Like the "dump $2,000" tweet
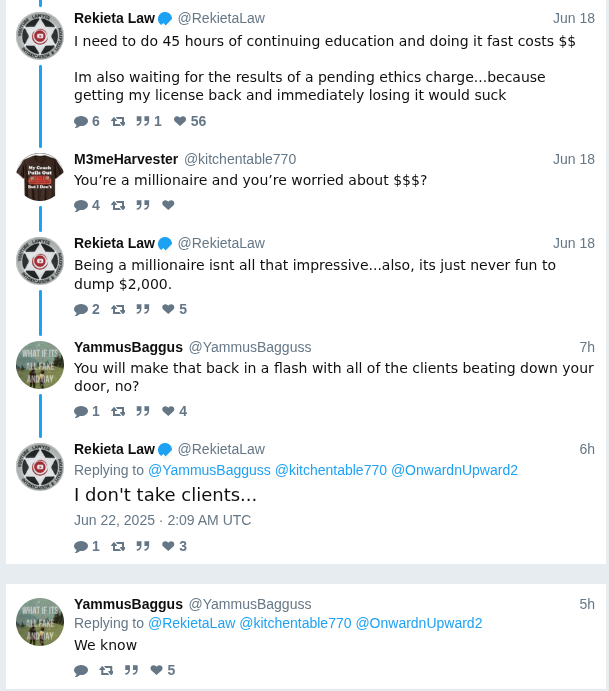 pos(175,309)
